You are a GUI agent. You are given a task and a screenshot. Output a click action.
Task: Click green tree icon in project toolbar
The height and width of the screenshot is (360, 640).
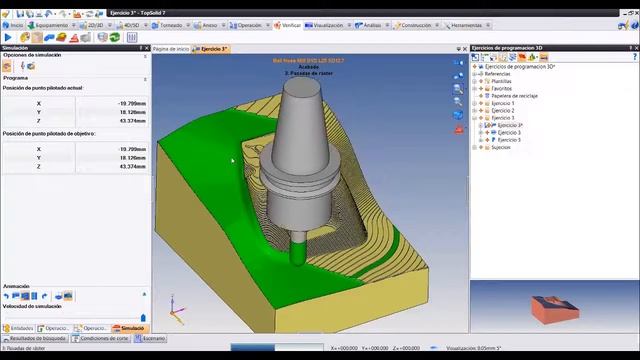point(532,58)
